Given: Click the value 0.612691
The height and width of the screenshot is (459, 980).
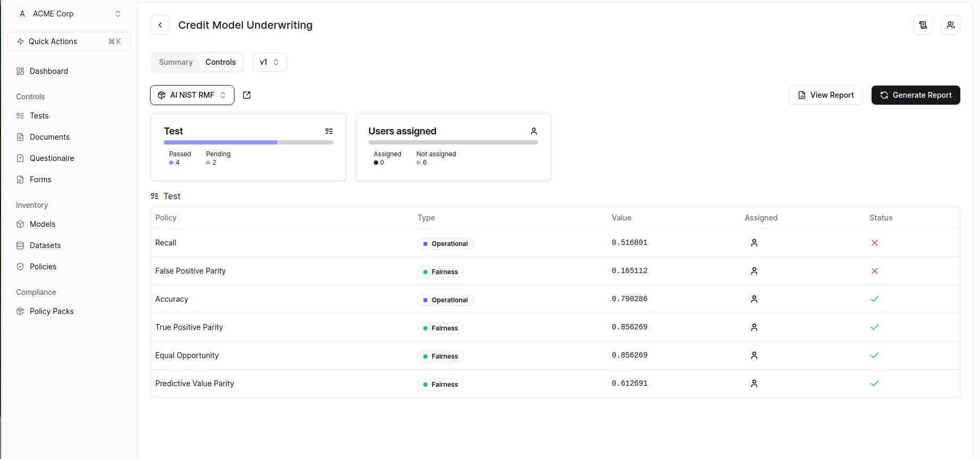Looking at the screenshot, I should coord(630,384).
